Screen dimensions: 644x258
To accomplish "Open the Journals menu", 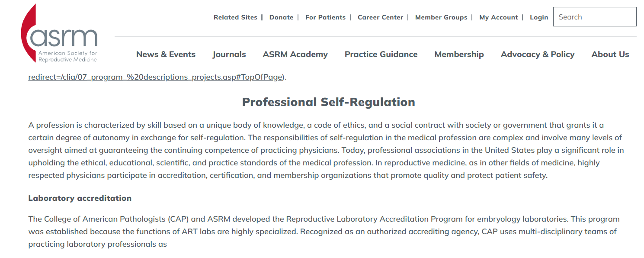I will click(x=229, y=55).
